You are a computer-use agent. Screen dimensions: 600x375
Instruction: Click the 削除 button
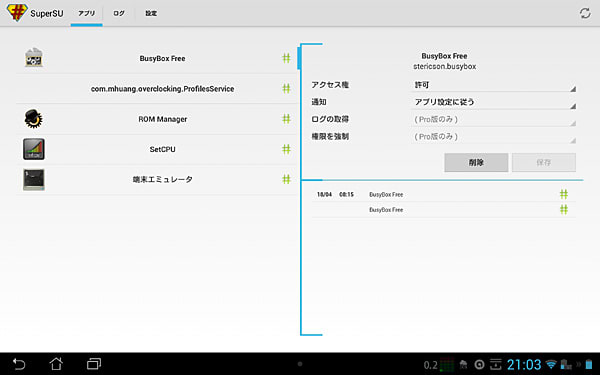[476, 163]
